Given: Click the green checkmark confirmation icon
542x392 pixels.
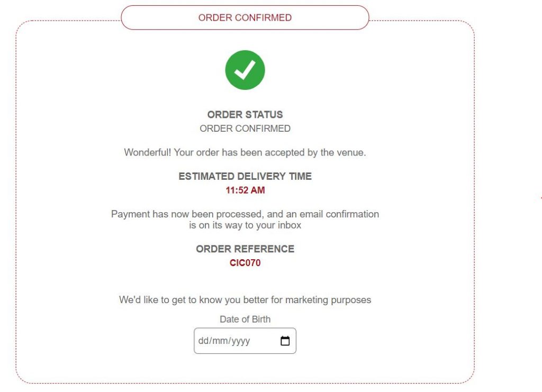Looking at the screenshot, I should (245, 70).
